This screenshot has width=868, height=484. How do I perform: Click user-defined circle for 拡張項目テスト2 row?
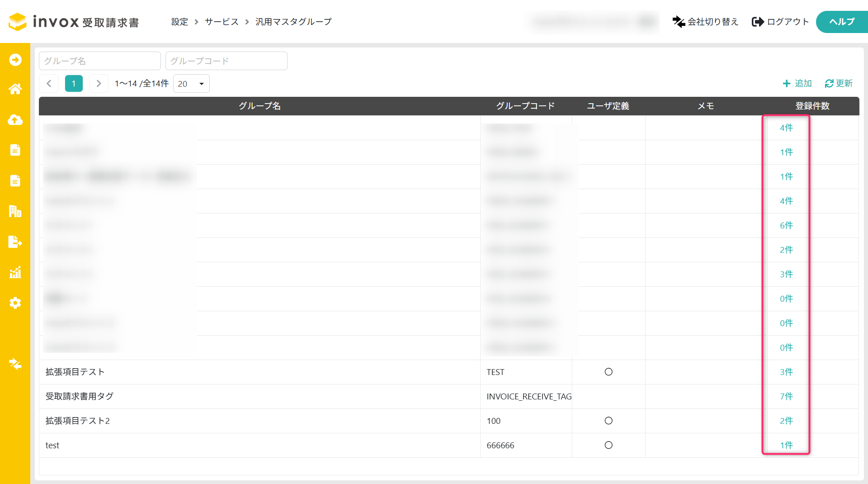point(609,421)
